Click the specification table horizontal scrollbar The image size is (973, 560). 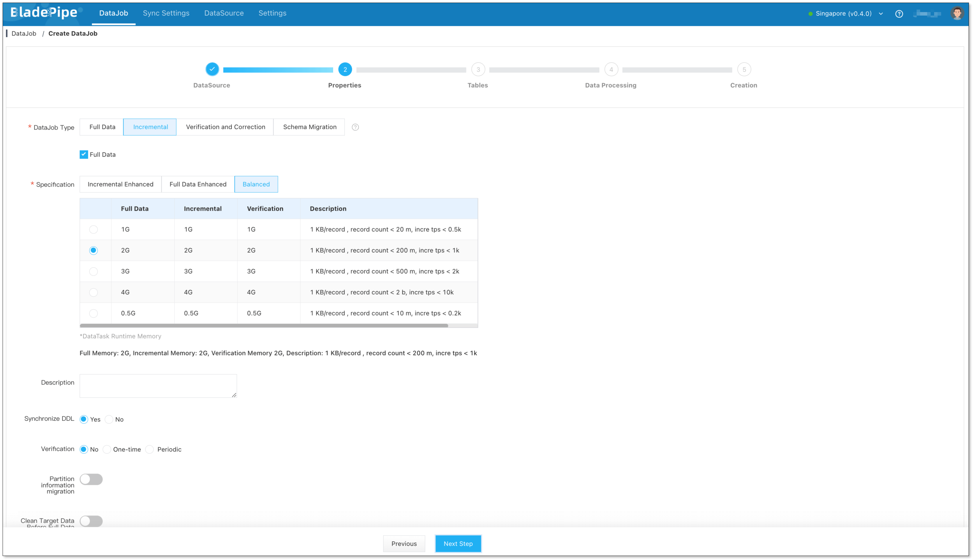264,326
